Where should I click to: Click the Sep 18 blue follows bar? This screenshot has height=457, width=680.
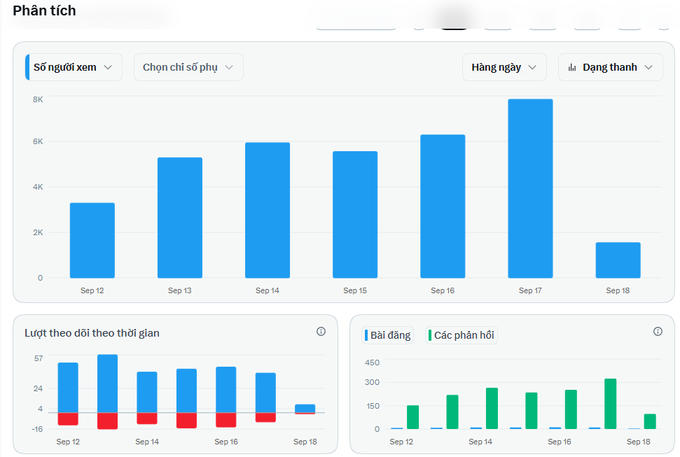click(305, 408)
